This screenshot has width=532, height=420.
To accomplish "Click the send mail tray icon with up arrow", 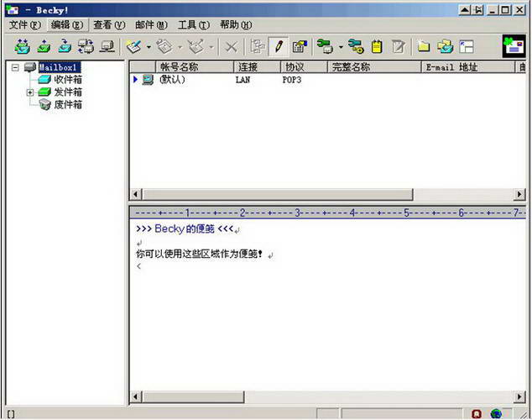I will 44,46.
